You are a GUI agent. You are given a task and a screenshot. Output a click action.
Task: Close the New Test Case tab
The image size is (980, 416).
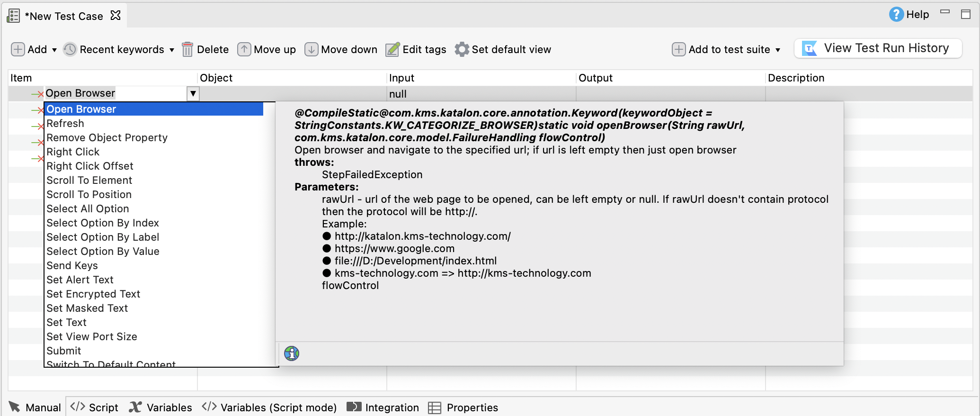[x=116, y=16]
